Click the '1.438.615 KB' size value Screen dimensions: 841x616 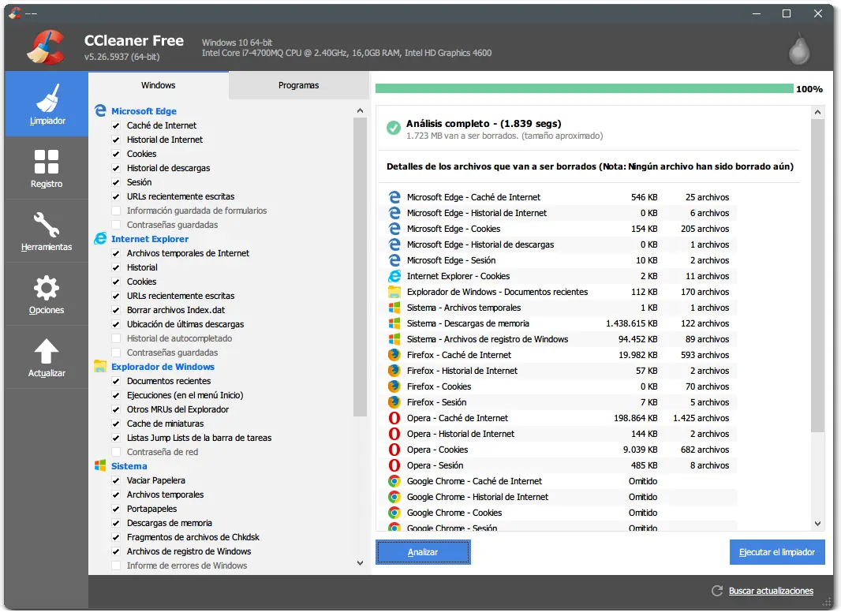click(631, 324)
